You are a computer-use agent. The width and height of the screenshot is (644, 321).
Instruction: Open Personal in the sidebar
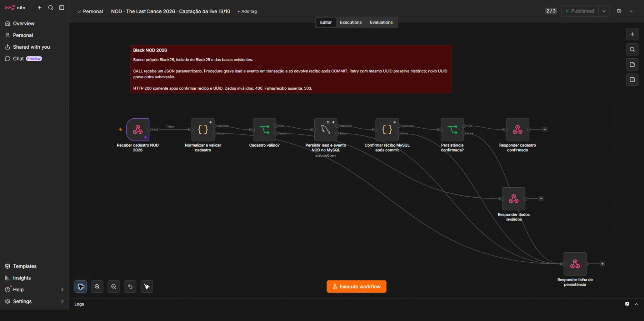point(34,35)
